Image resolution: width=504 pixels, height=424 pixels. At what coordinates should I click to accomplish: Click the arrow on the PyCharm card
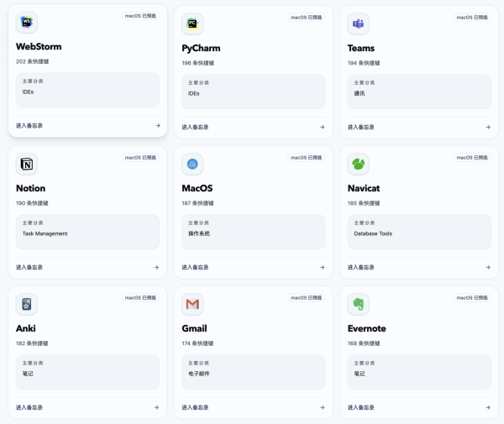[322, 128]
